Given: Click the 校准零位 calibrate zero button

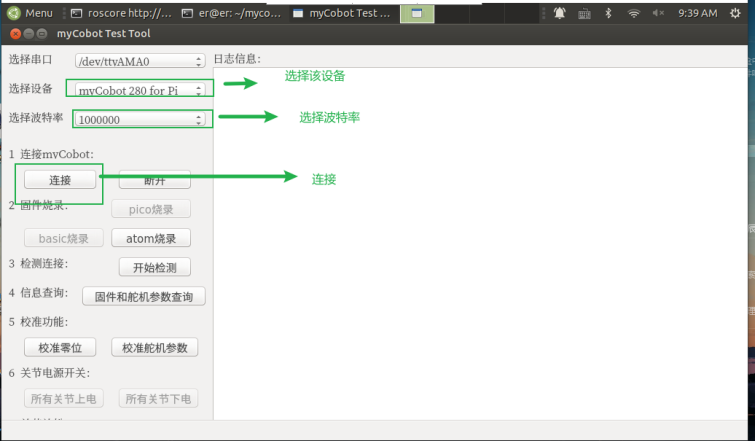Looking at the screenshot, I should tap(60, 348).
